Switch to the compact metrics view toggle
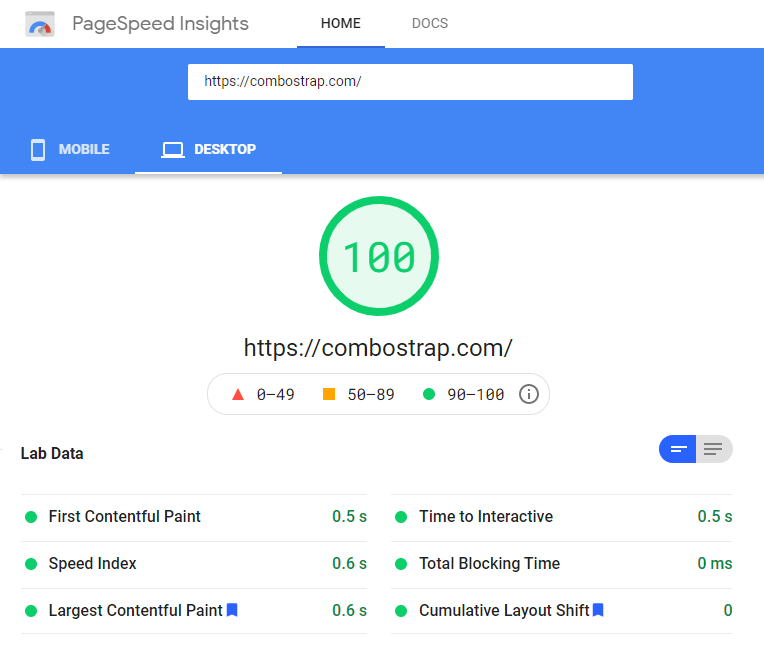Image resolution: width=764 pixels, height=651 pixels. pos(678,449)
